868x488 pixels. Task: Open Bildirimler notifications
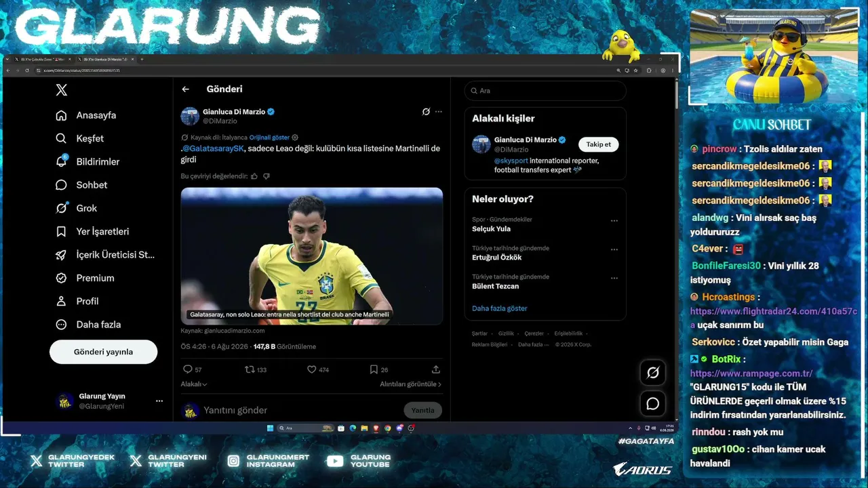click(87, 161)
